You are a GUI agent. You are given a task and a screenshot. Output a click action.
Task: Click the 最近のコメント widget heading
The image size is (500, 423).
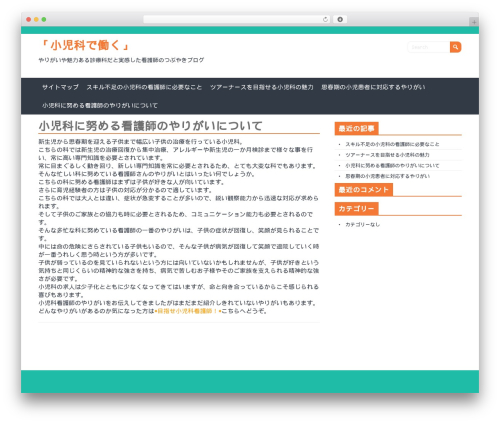click(x=364, y=190)
